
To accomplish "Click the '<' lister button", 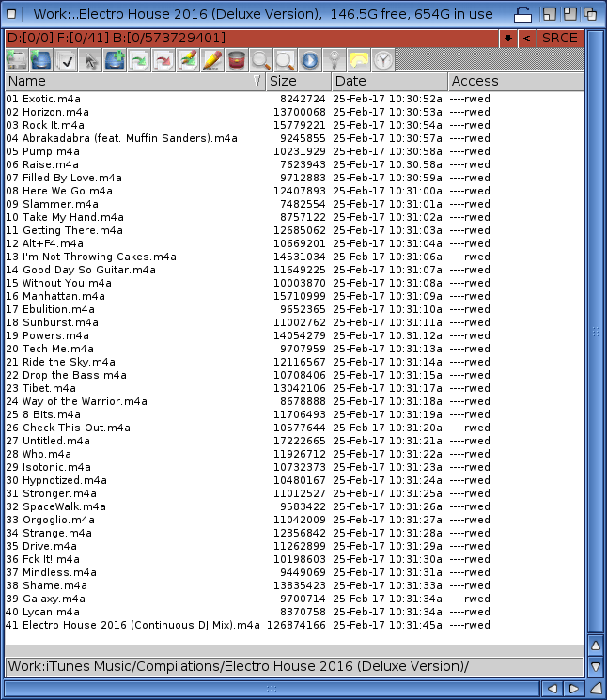I will pyautogui.click(x=526, y=39).
